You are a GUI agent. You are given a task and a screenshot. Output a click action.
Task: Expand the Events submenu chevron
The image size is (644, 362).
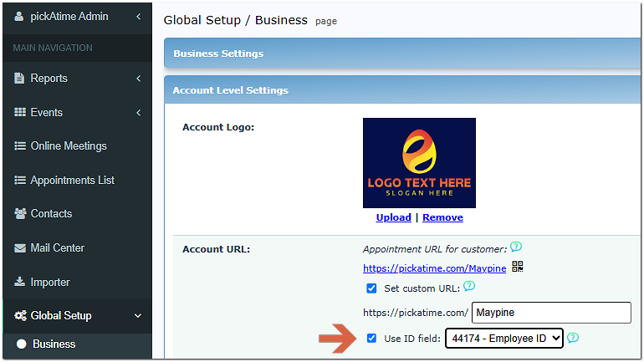point(138,112)
